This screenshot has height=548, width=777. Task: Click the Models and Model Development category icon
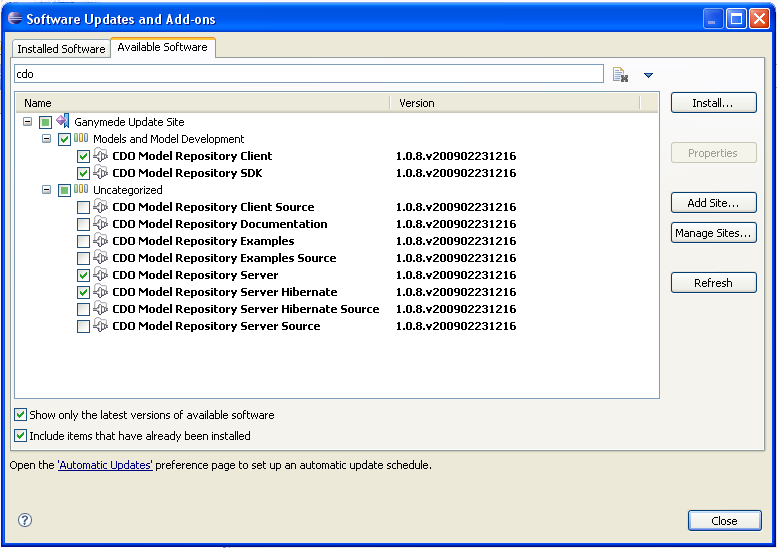[x=81, y=138]
